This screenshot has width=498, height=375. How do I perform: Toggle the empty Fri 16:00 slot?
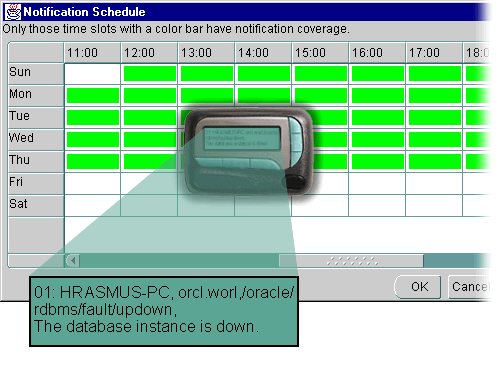(x=377, y=184)
